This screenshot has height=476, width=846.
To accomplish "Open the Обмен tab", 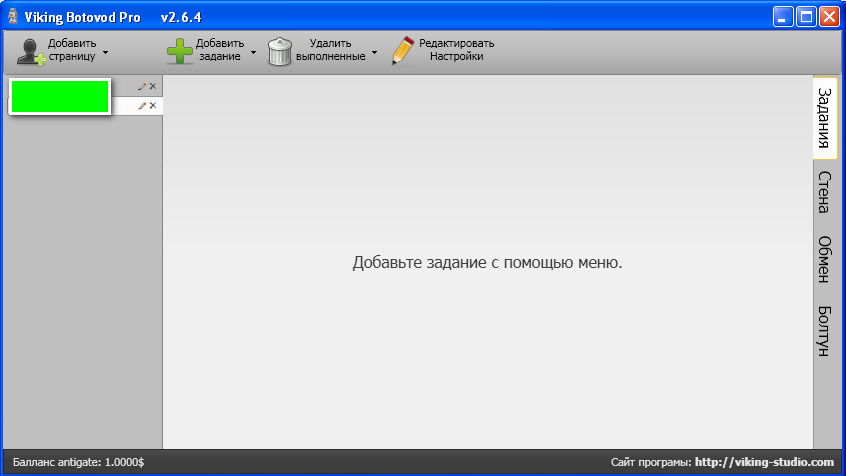I will point(825,260).
